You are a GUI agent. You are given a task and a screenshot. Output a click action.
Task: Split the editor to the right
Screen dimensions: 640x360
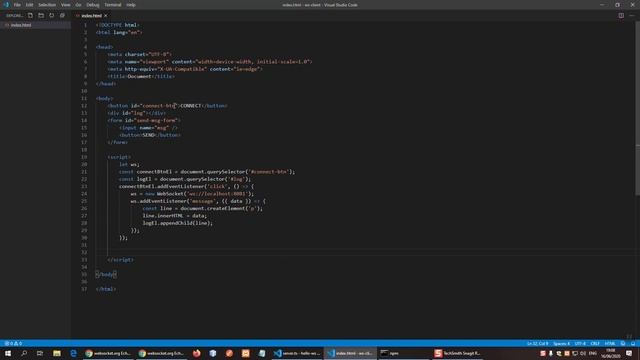tap(621, 16)
